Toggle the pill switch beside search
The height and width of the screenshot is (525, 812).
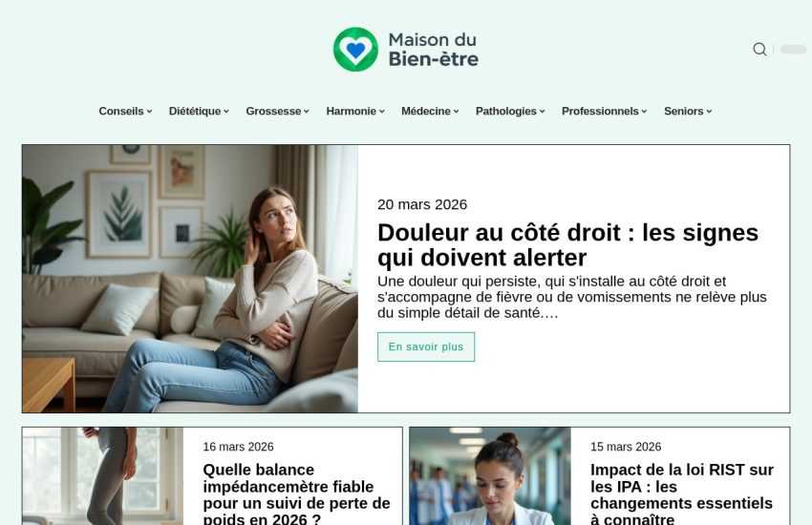pyautogui.click(x=793, y=49)
